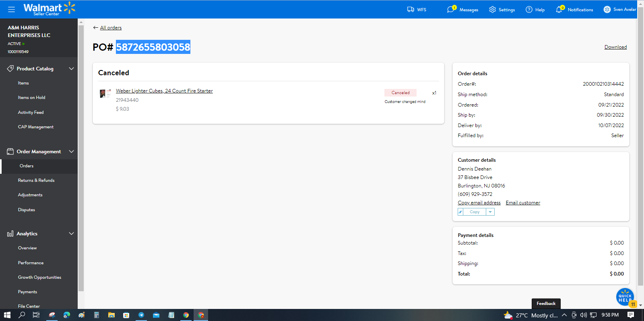Image resolution: width=644 pixels, height=321 pixels.
Task: Open Payments in the sidebar
Action: (x=27, y=292)
